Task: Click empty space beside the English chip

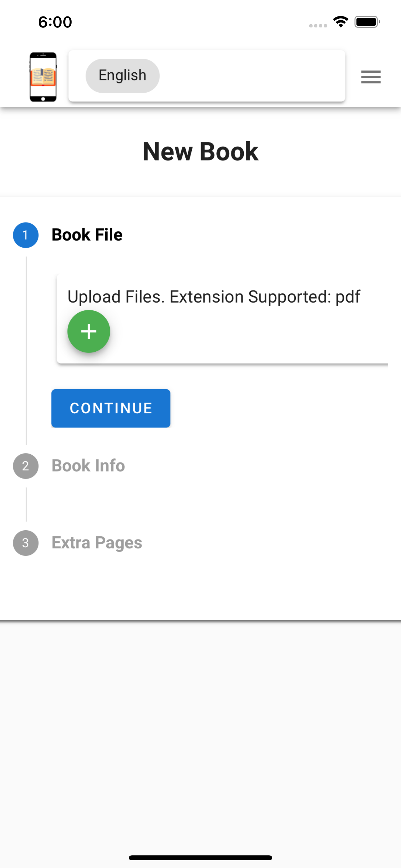Action: pyautogui.click(x=253, y=76)
